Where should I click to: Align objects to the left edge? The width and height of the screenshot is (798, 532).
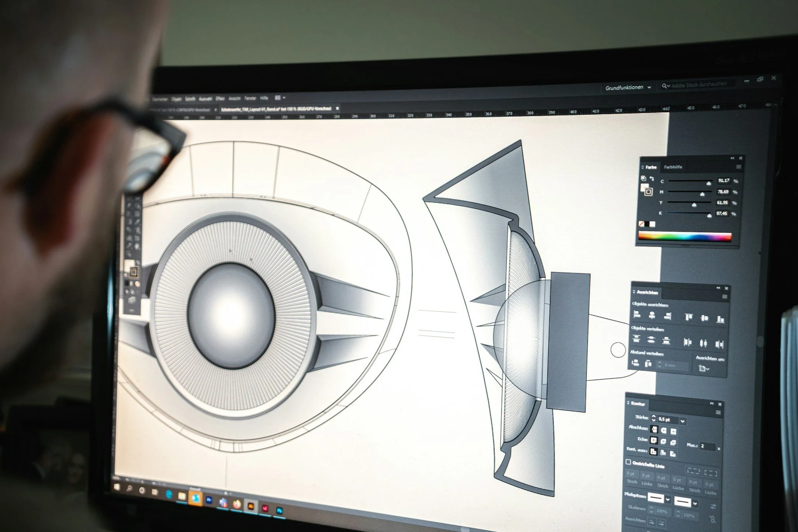tap(637, 315)
